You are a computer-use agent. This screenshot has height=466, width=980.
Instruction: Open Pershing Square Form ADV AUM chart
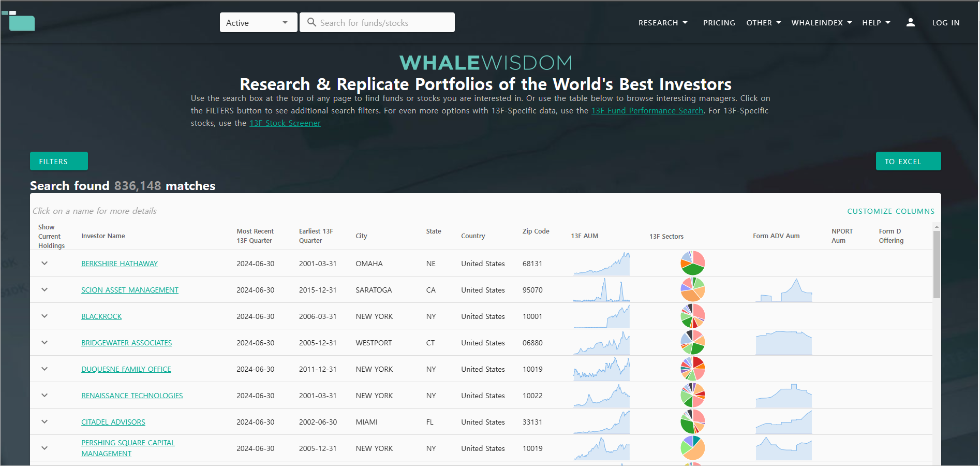tap(783, 448)
